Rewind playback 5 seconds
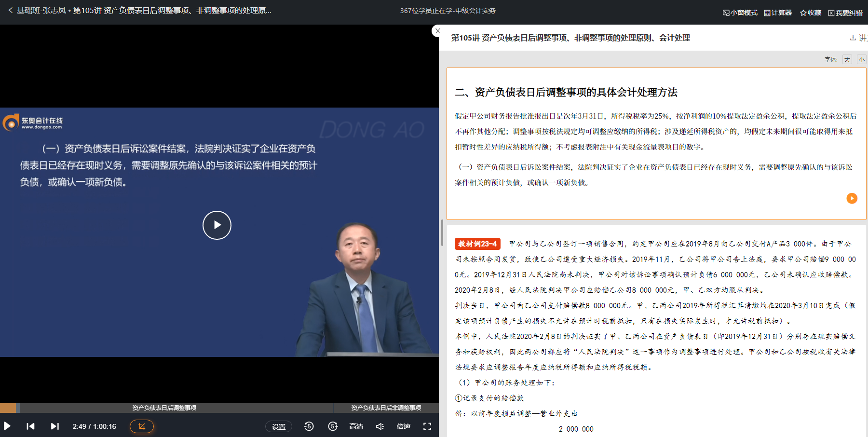This screenshot has width=868, height=437. (x=309, y=426)
